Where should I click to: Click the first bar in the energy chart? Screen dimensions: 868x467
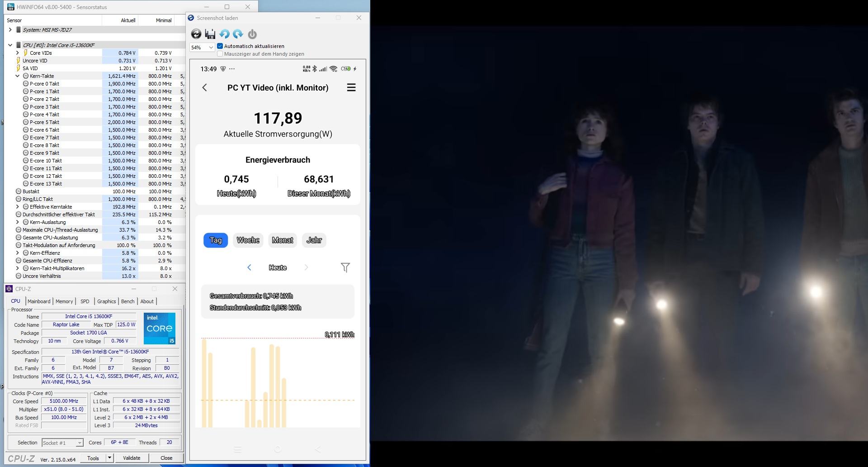[x=204, y=383]
